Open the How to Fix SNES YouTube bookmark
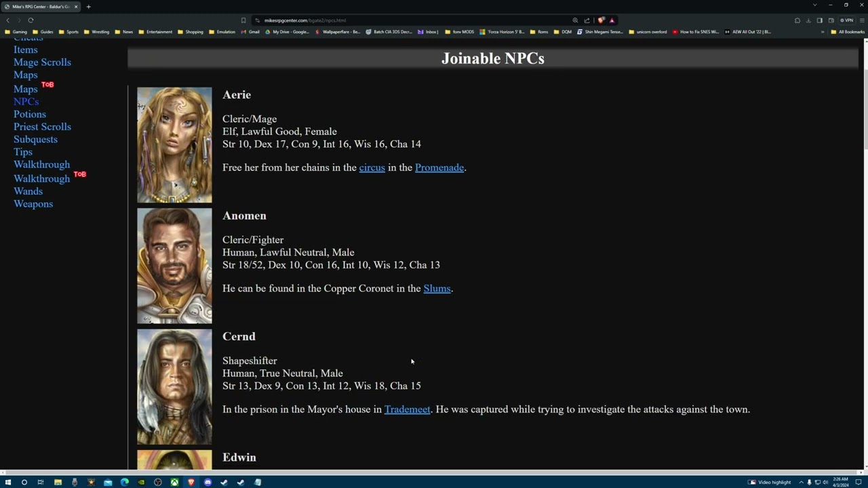Viewport: 868px width, 488px height. coord(696,32)
